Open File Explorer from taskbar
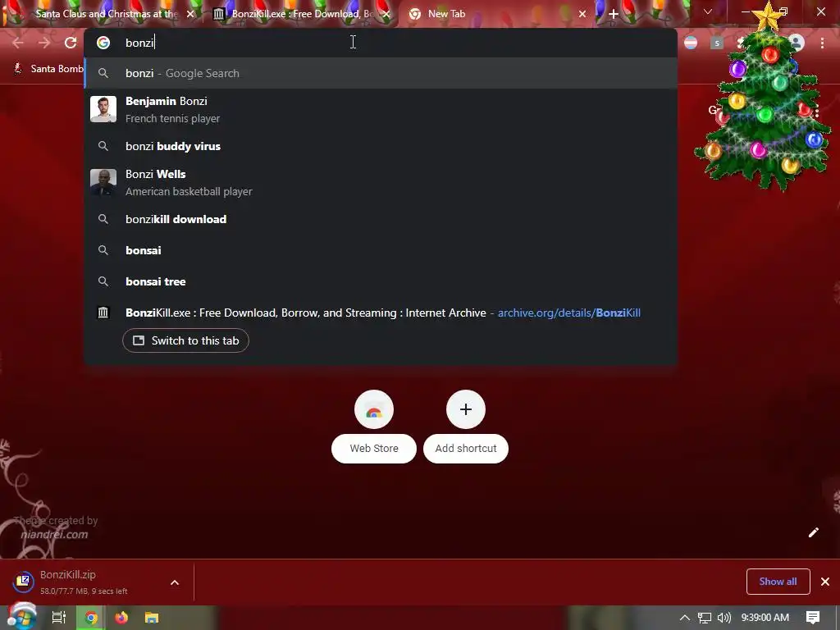 click(152, 618)
